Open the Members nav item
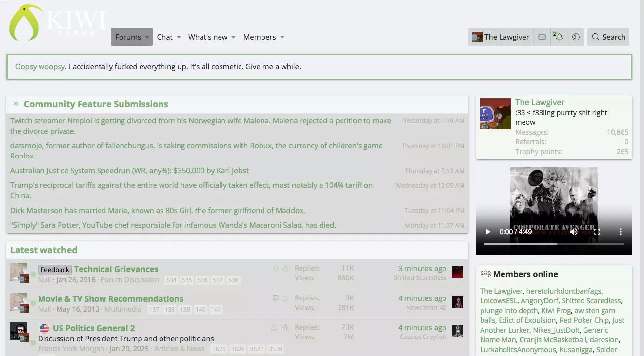Screen dimensions: 644x356 click(260, 37)
